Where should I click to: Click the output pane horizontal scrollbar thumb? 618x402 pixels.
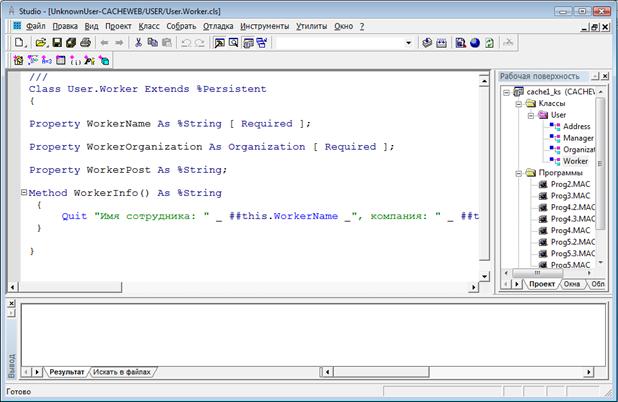click(x=381, y=372)
